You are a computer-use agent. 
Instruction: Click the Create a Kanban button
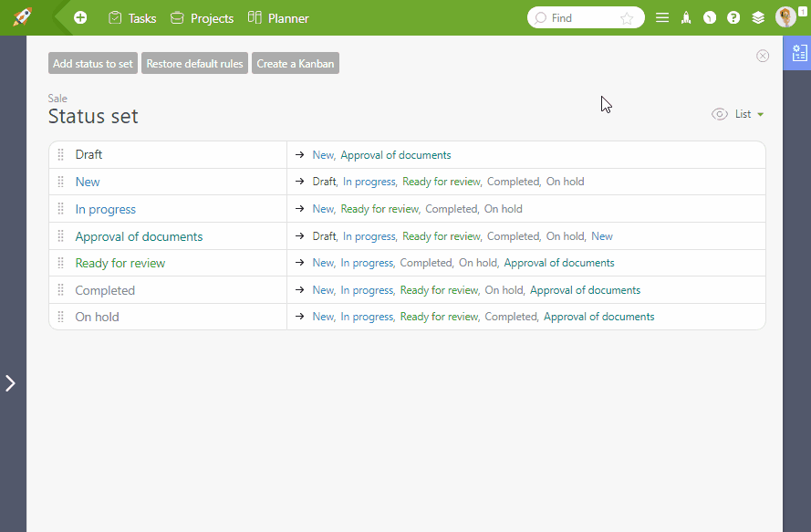(x=296, y=63)
